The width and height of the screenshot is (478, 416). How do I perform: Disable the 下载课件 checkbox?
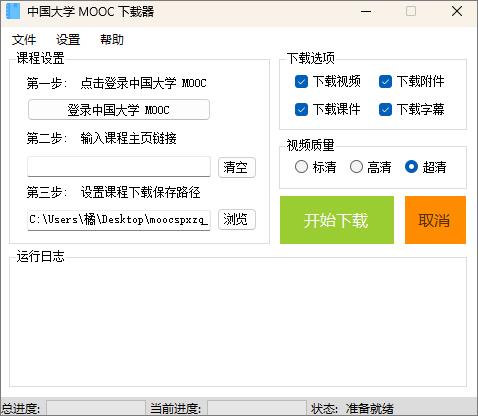(301, 109)
